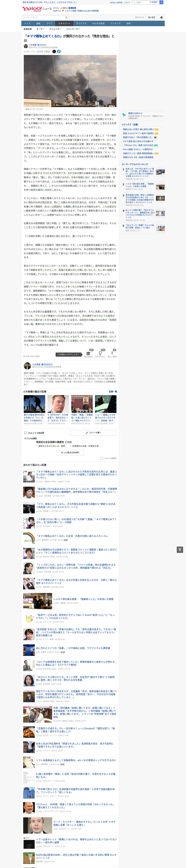Click the keyword input field
This screenshot has height=868, width=186.
(x=44, y=18)
